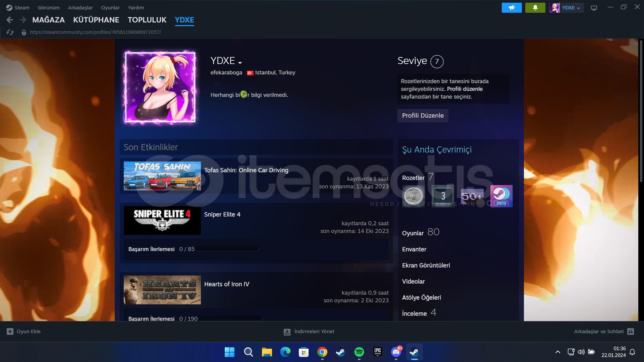
Task: Open the coin-shaped badge
Action: coord(413,196)
